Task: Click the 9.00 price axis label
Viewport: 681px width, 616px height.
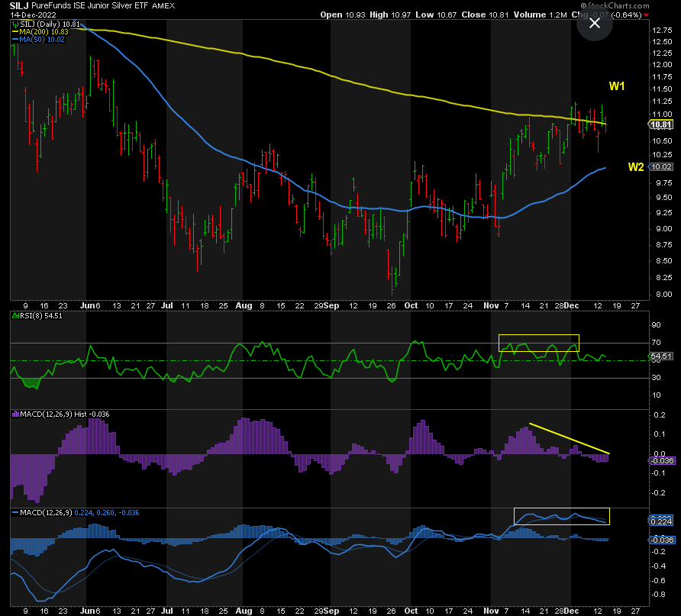Action: [664, 229]
